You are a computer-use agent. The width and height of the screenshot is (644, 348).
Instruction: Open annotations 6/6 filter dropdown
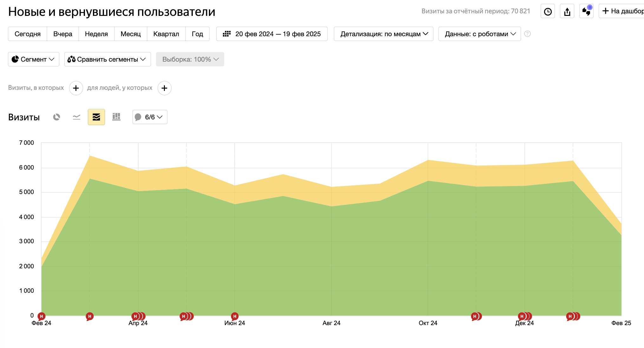[150, 117]
